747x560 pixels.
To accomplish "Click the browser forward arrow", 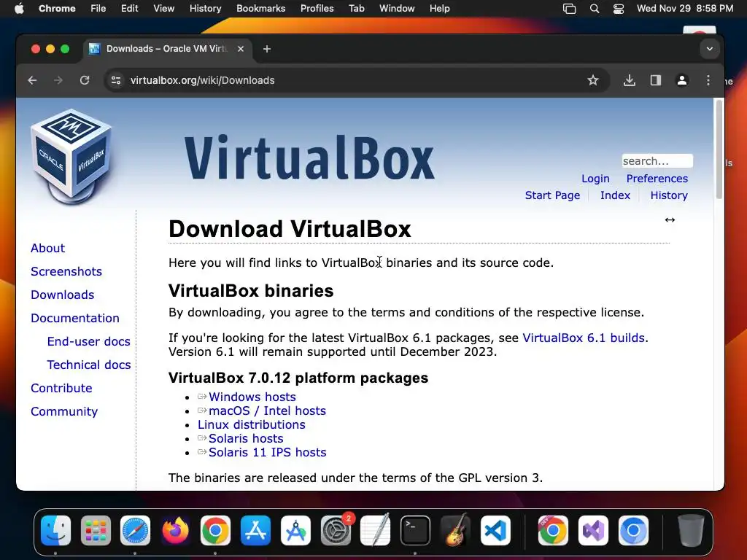I will [x=58, y=80].
